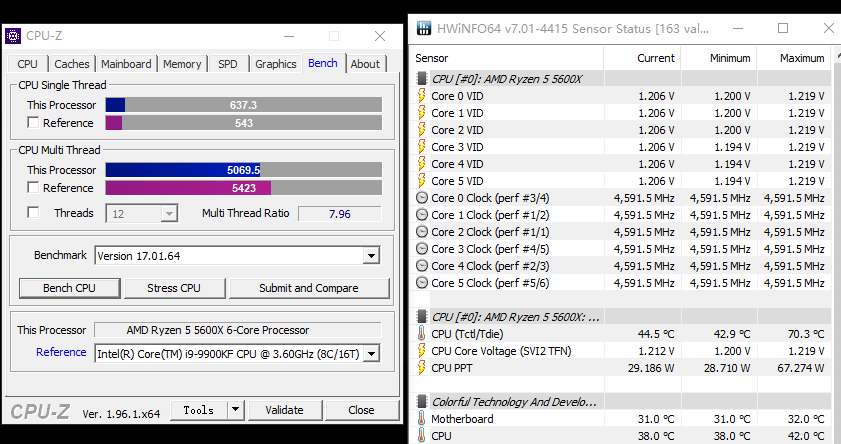Select the Bench tab

pos(323,63)
